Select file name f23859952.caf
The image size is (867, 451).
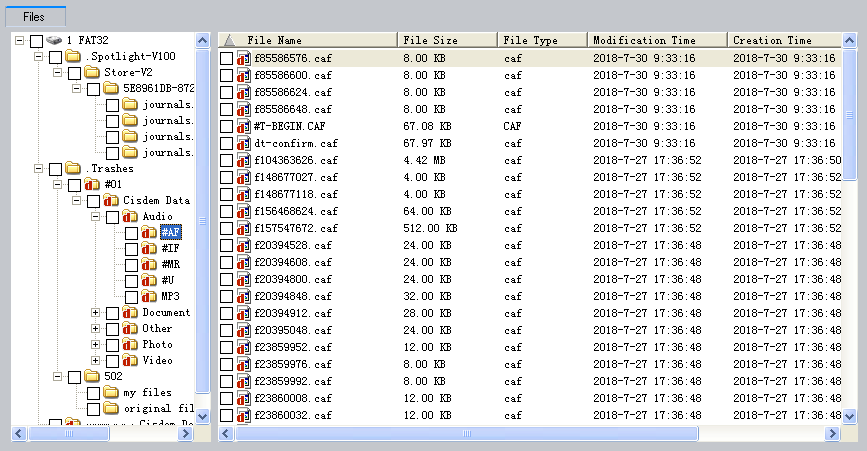[293, 347]
